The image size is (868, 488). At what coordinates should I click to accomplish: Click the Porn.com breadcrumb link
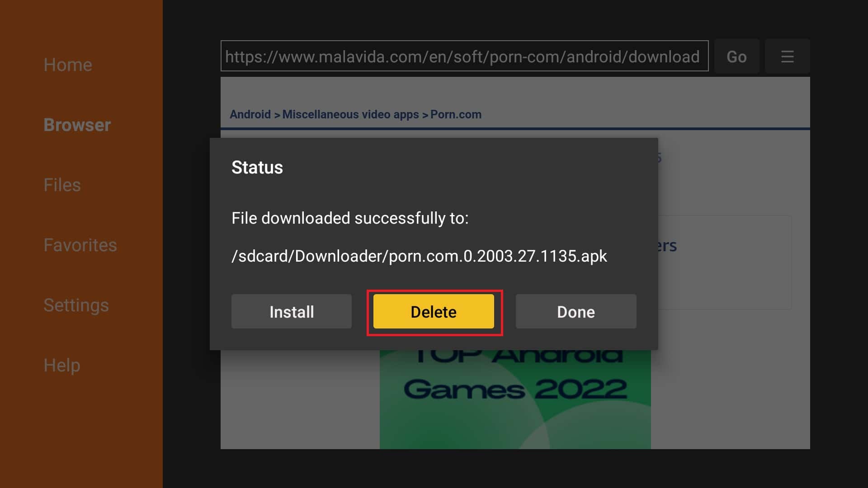click(x=456, y=114)
